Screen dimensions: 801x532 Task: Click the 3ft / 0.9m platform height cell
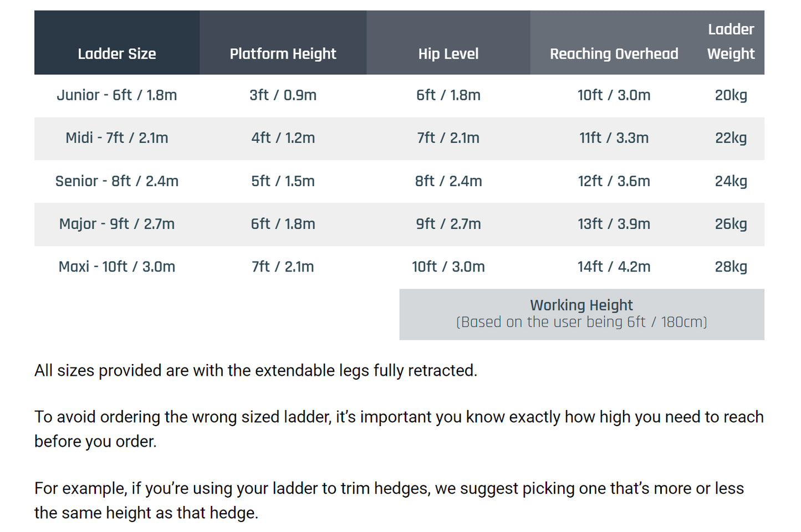point(283,95)
